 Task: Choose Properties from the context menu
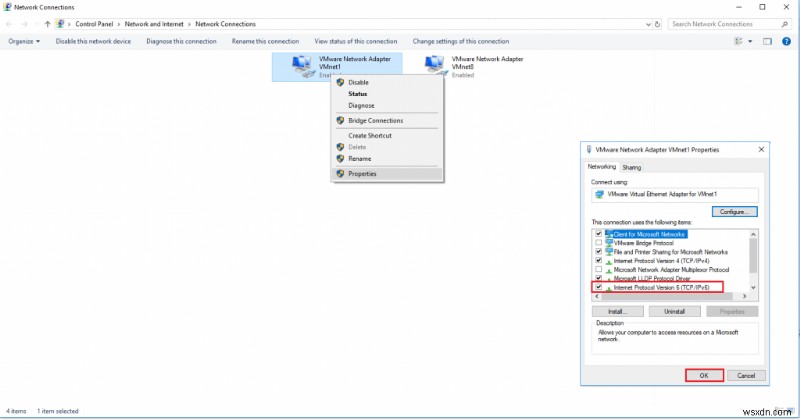[x=362, y=173]
